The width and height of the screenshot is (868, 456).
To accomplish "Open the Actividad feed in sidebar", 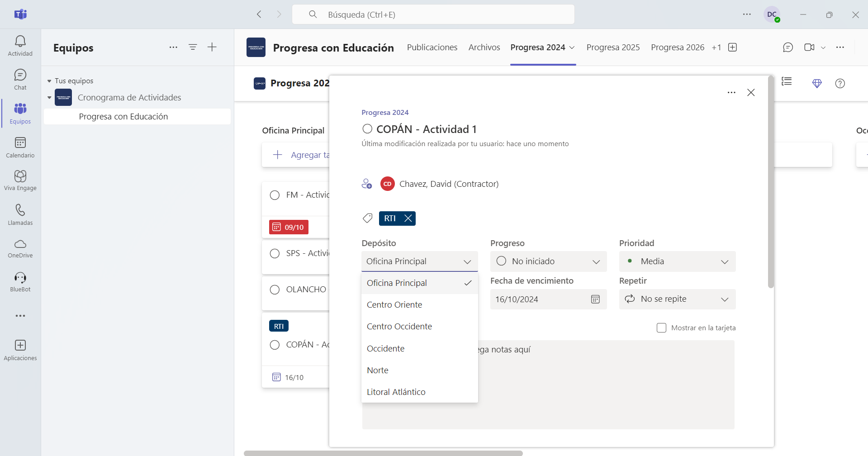I will point(20,46).
